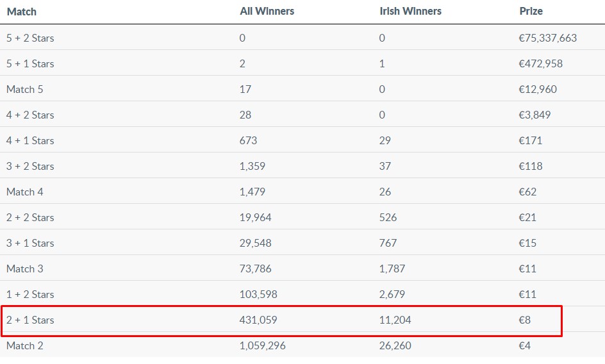Click the €75,337,663 jackpot prize amount

[547, 38]
